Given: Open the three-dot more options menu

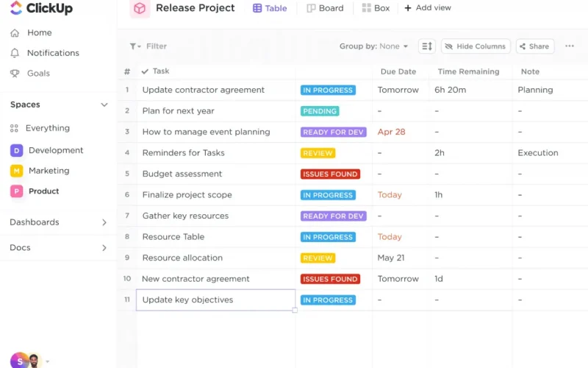Looking at the screenshot, I should point(570,46).
